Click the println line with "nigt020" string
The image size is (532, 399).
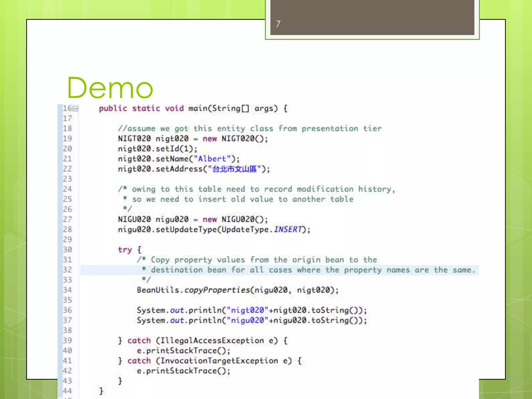(252, 310)
